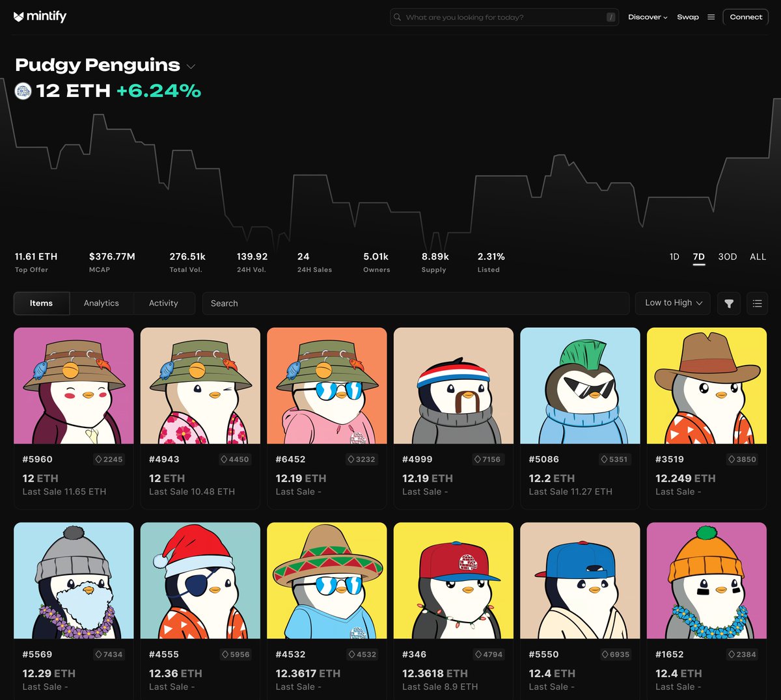Open penguin #1652 thumbnail

click(707, 581)
